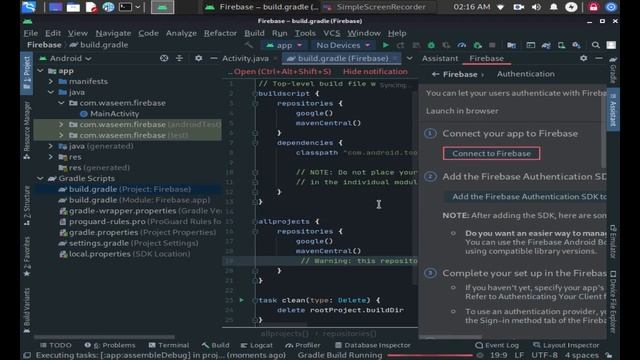The height and width of the screenshot is (360, 640).
Task: Collapse all with the Project panel icon
Action: 179,58
